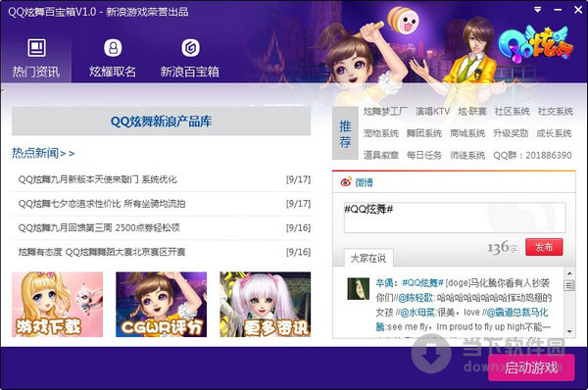This screenshot has width=588, height=390.
Task: Click the weibo feed scroll up arrow
Action: tap(569, 273)
